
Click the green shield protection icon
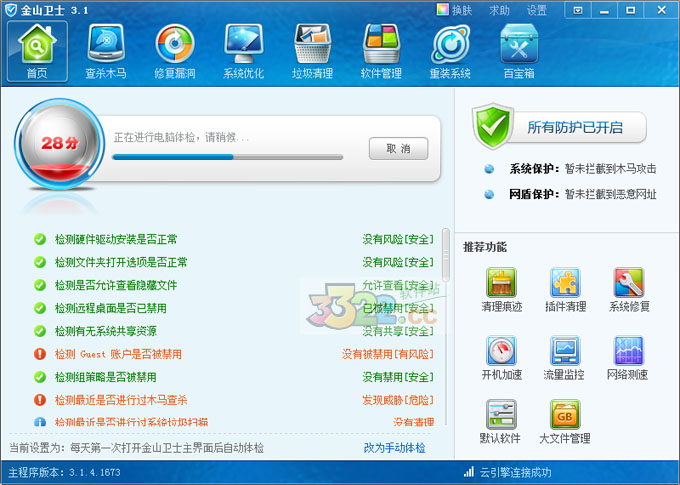click(x=492, y=126)
